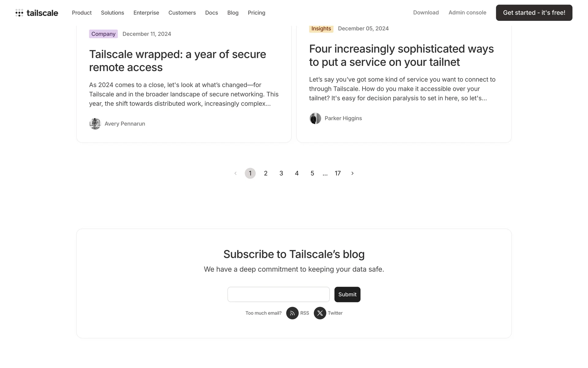The width and height of the screenshot is (588, 368).
Task: Focus the email subscription input field
Action: pyautogui.click(x=278, y=294)
